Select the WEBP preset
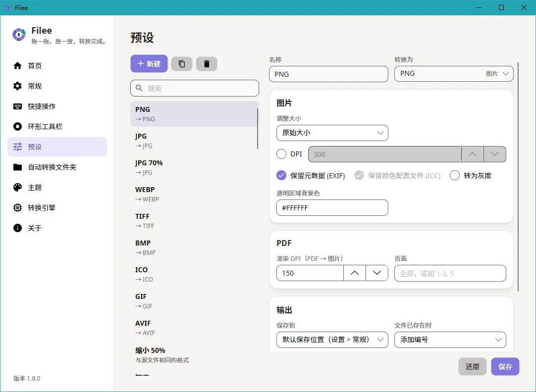536x392 pixels. (195, 194)
